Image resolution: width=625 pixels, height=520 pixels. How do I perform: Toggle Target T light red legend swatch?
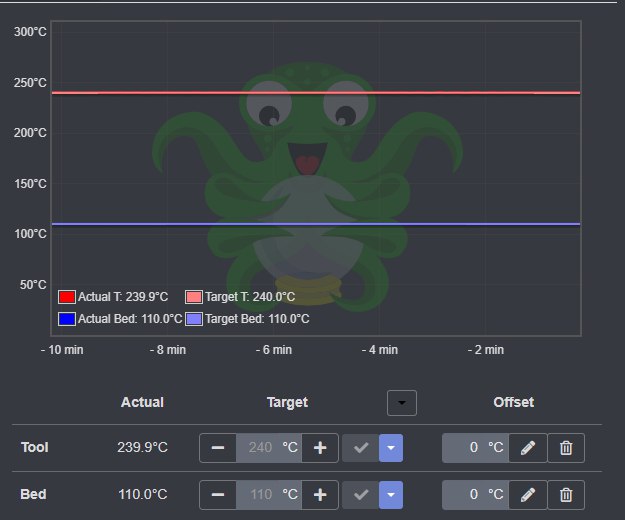[194, 297]
